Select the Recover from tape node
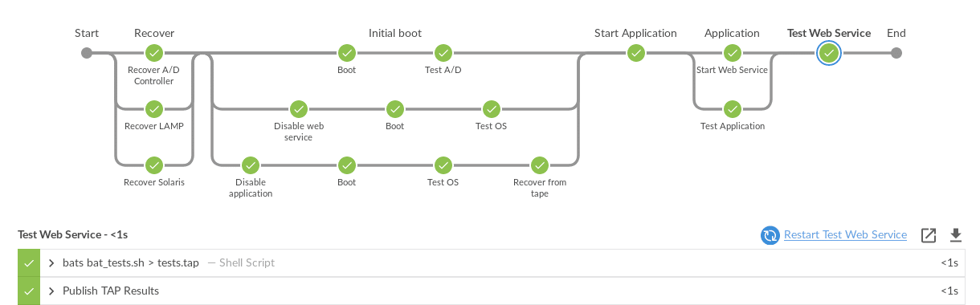 (540, 165)
